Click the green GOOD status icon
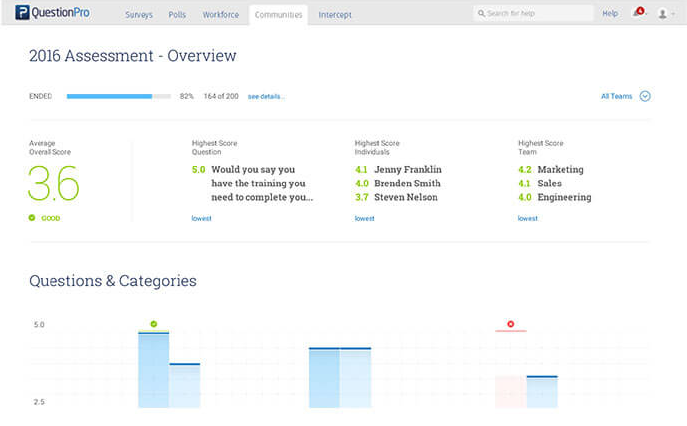Image resolution: width=687 pixels, height=426 pixels. point(32,217)
